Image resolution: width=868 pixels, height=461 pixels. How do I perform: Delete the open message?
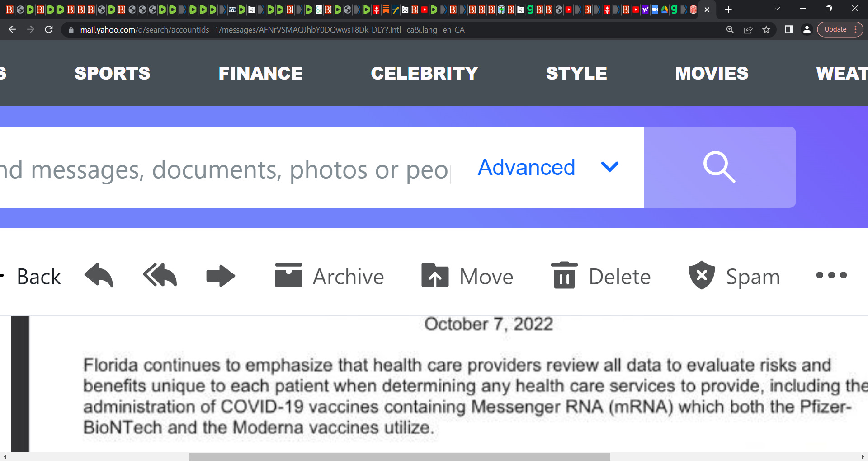pyautogui.click(x=601, y=276)
